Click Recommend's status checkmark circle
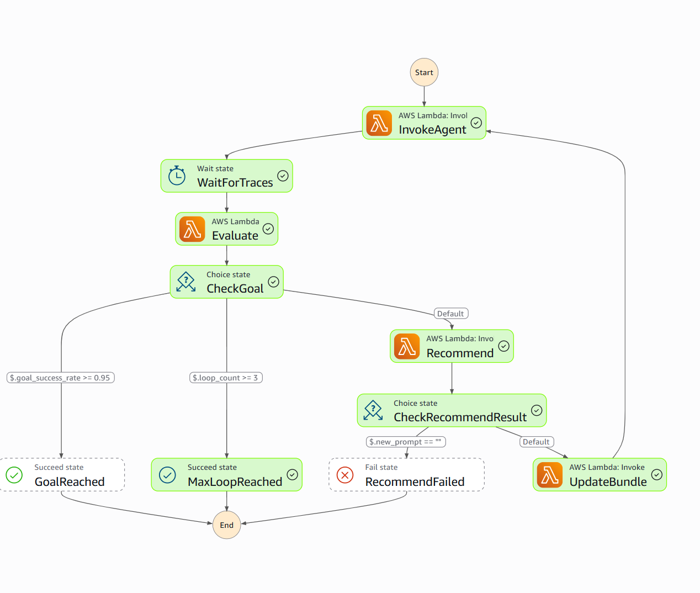The image size is (700, 593). click(x=504, y=346)
